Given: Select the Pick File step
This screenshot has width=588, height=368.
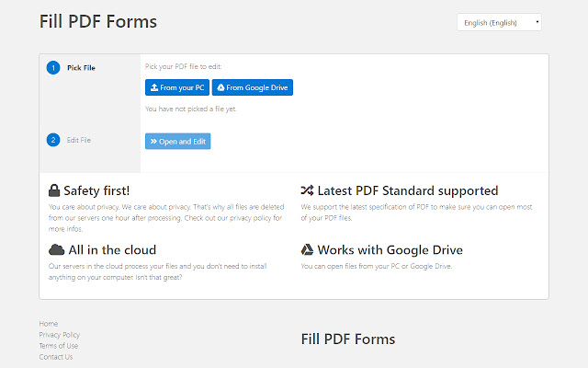Looking at the screenshot, I should pyautogui.click(x=81, y=67).
